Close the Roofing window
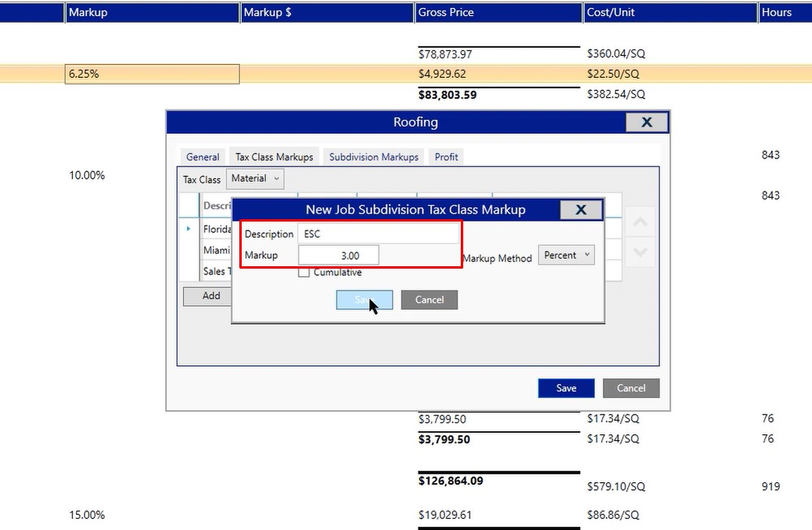 (x=647, y=122)
